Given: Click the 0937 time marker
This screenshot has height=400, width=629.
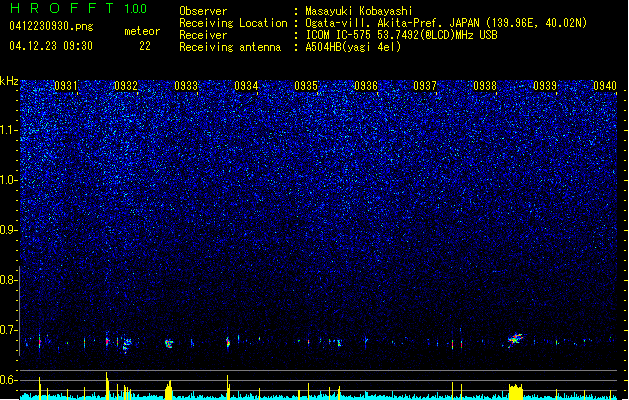Looking at the screenshot, I should (424, 86).
